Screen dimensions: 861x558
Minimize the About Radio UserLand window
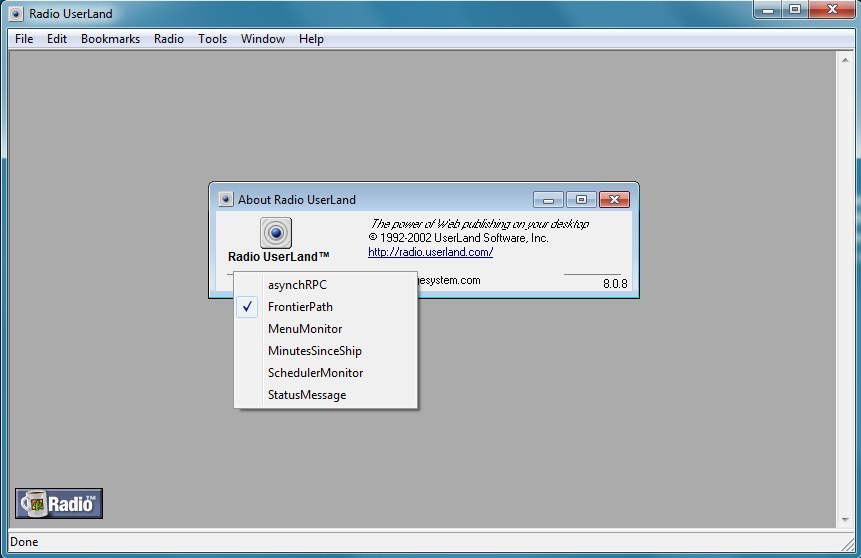(x=548, y=199)
